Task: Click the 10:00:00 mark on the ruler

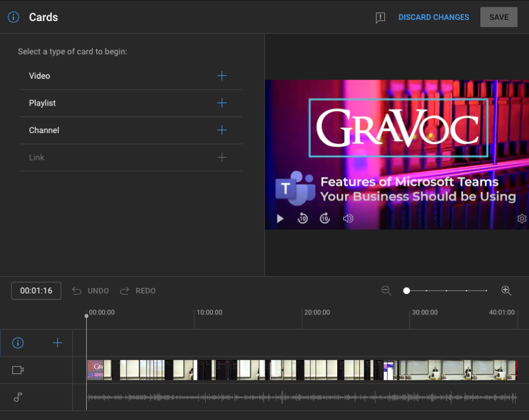Action: (209, 312)
